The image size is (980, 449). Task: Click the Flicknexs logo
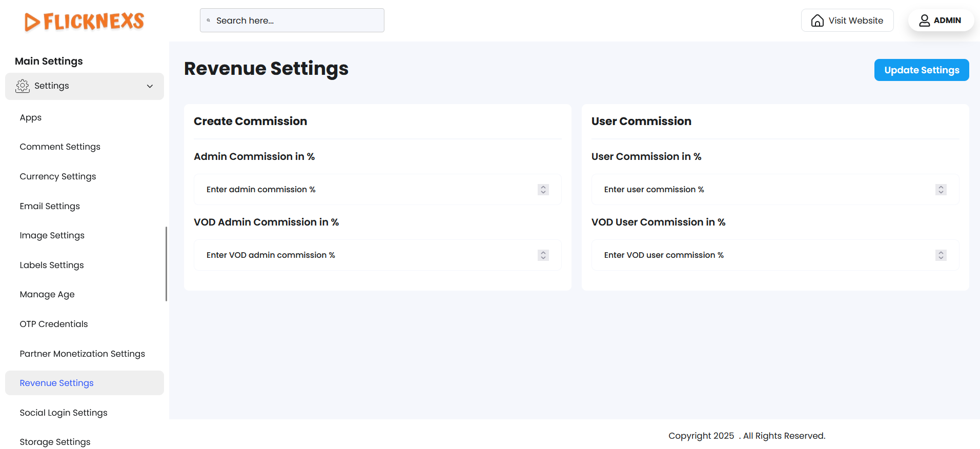click(85, 22)
